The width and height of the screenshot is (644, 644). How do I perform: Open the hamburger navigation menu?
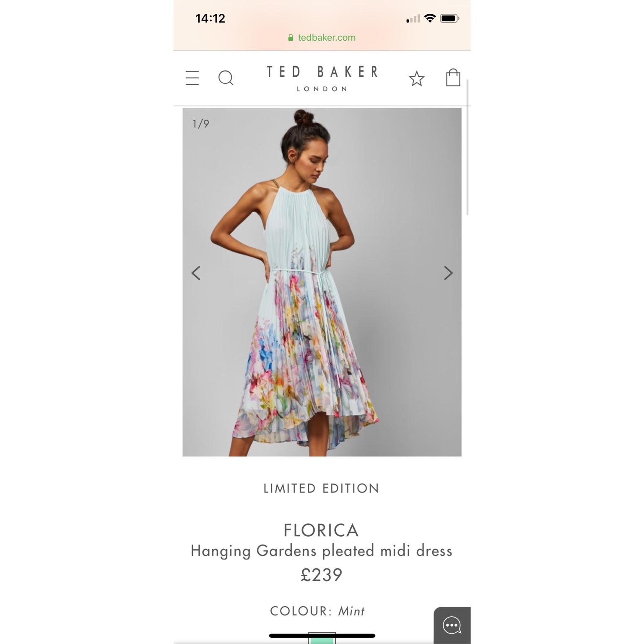[x=192, y=78]
